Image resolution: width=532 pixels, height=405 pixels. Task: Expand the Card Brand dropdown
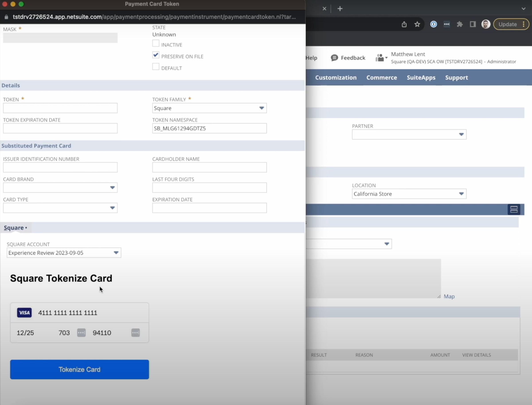pyautogui.click(x=112, y=188)
